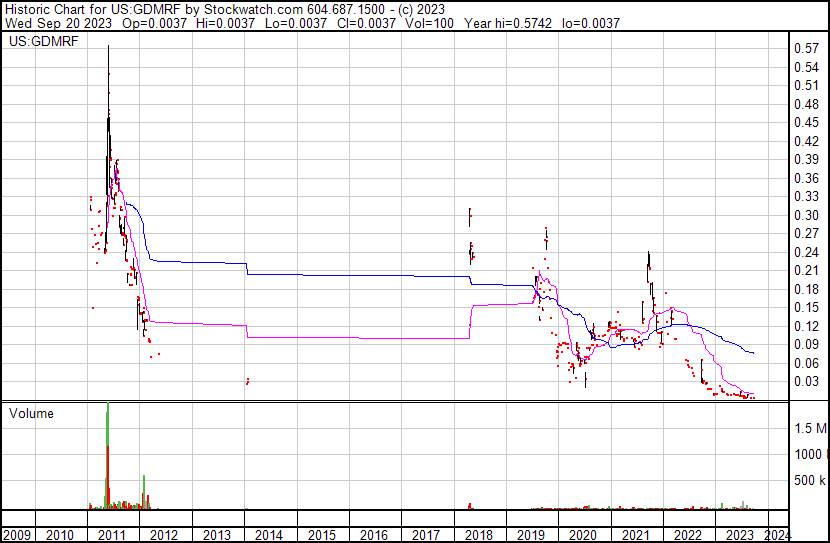
Task: Click the 2018 price bar near 0.30
Action: point(470,217)
